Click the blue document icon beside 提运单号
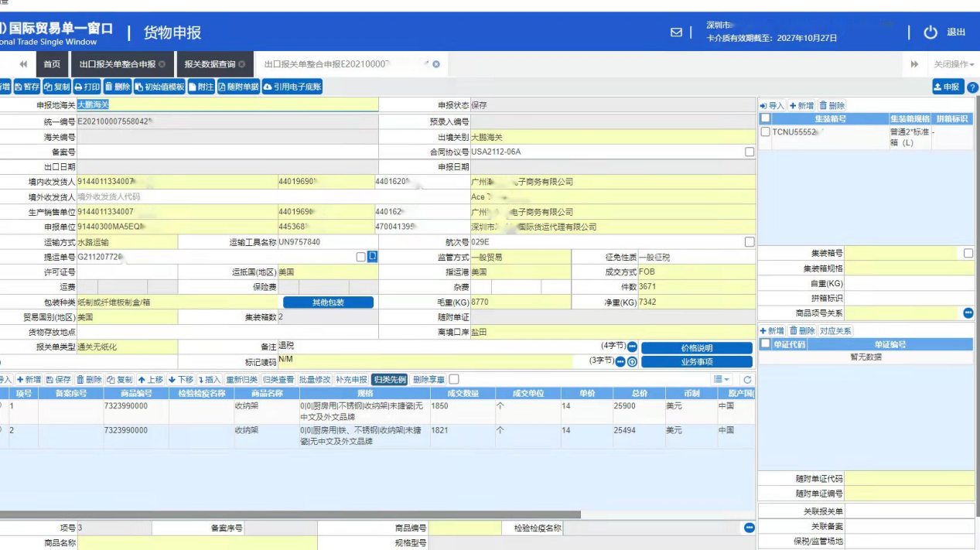The image size is (980, 550). click(x=373, y=257)
